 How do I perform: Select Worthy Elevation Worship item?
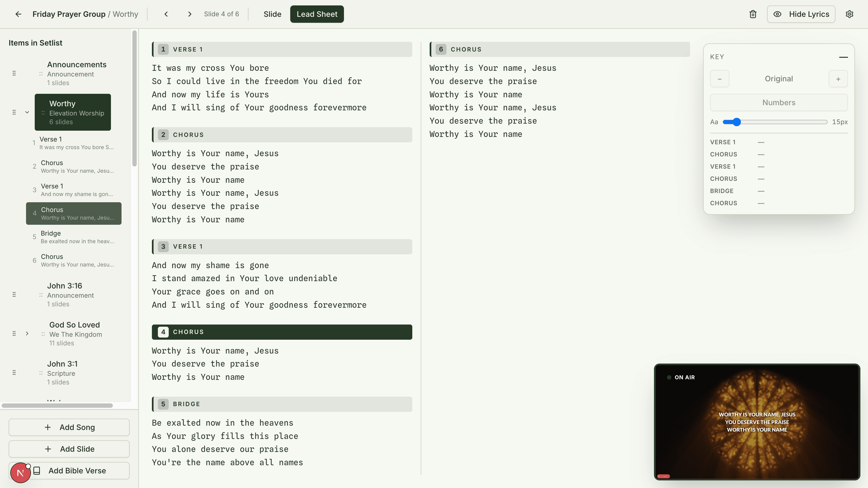73,112
